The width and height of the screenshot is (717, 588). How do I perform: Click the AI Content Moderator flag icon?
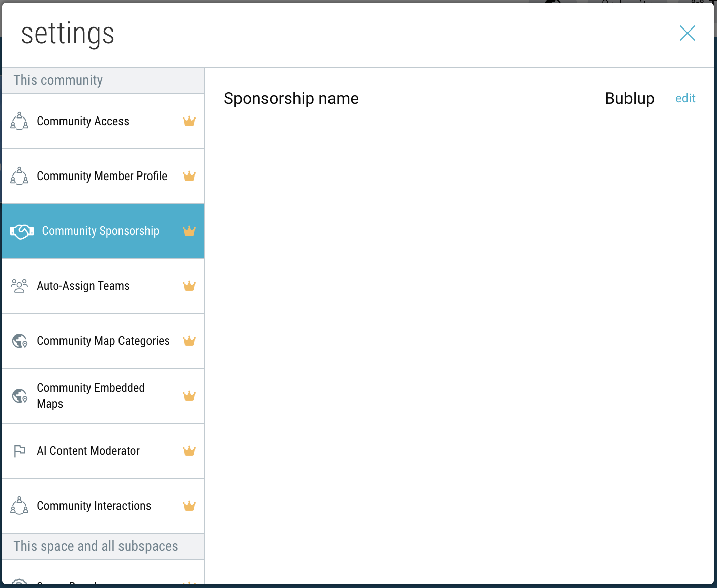tap(19, 451)
